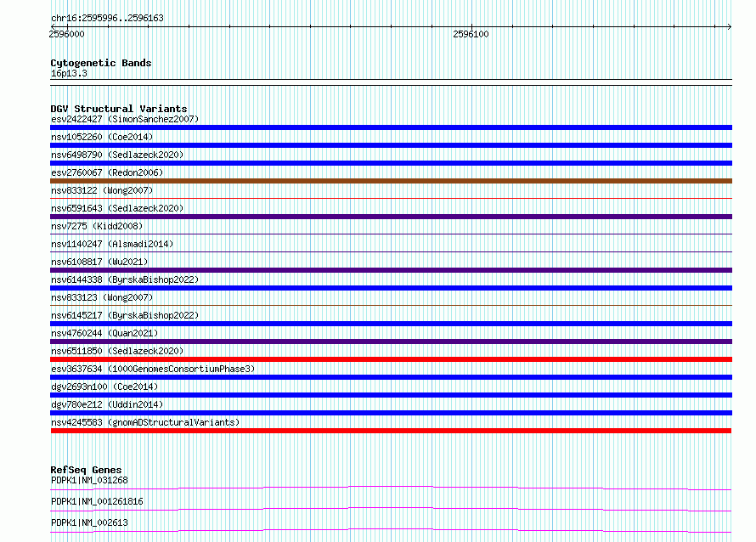Open variant nsv6498790 (Sedlazeck2020)
This screenshot has width=756, height=542.
[117, 155]
